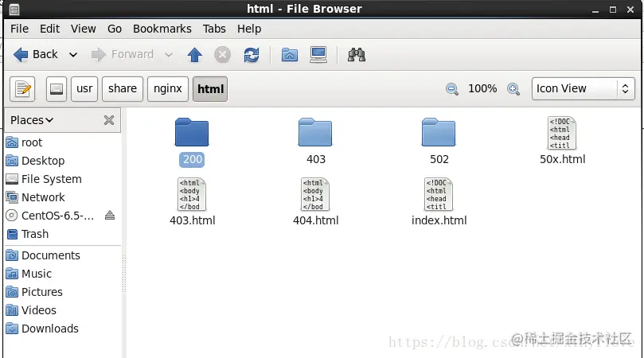Viewport: 644px width, 358px height.
Task: Select the 403.html file icon
Action: 192,194
